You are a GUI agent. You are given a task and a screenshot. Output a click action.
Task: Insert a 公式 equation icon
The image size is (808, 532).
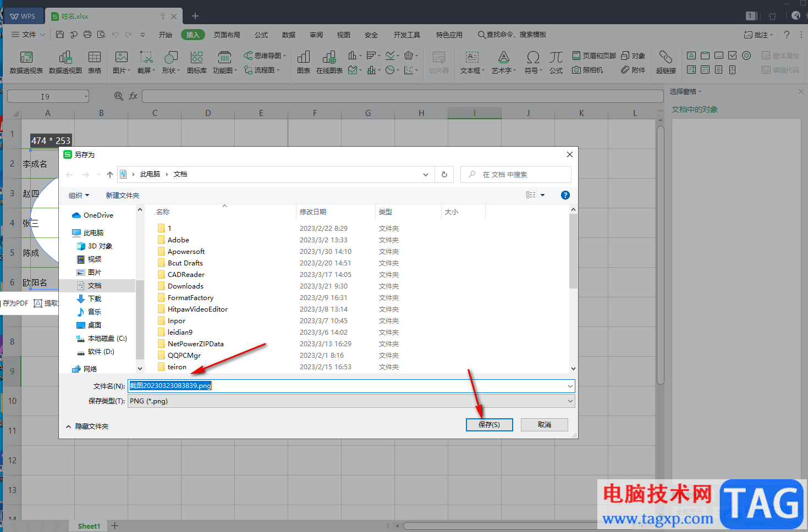click(556, 57)
